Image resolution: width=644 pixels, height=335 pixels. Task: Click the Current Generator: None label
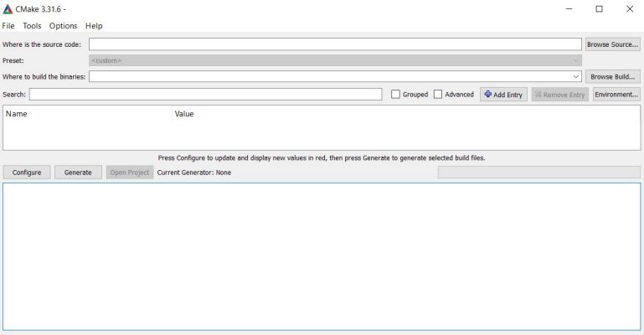point(193,173)
